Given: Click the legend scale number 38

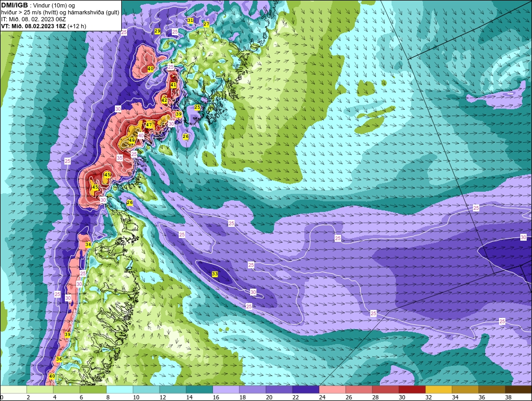Looking at the screenshot, I should [x=508, y=397].
